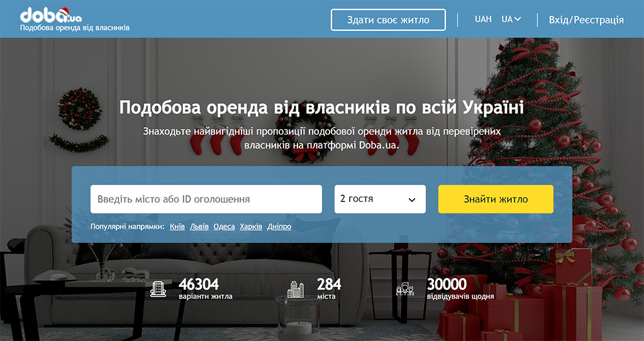Click the '30000 відвідувачів щодня' statistic
644x341 pixels.
pyautogui.click(x=460, y=289)
